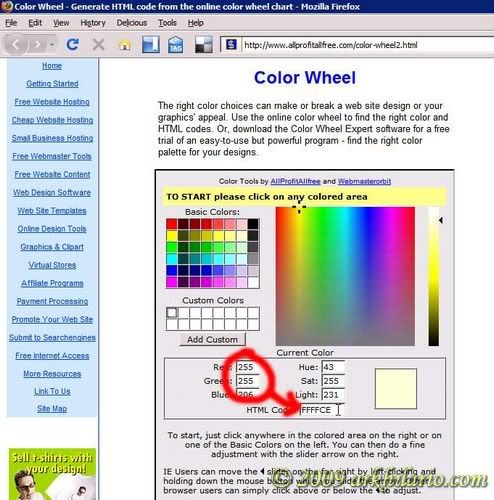Click the brightness slider arrow marker
This screenshot has width=494, height=500.
pyautogui.click(x=441, y=220)
